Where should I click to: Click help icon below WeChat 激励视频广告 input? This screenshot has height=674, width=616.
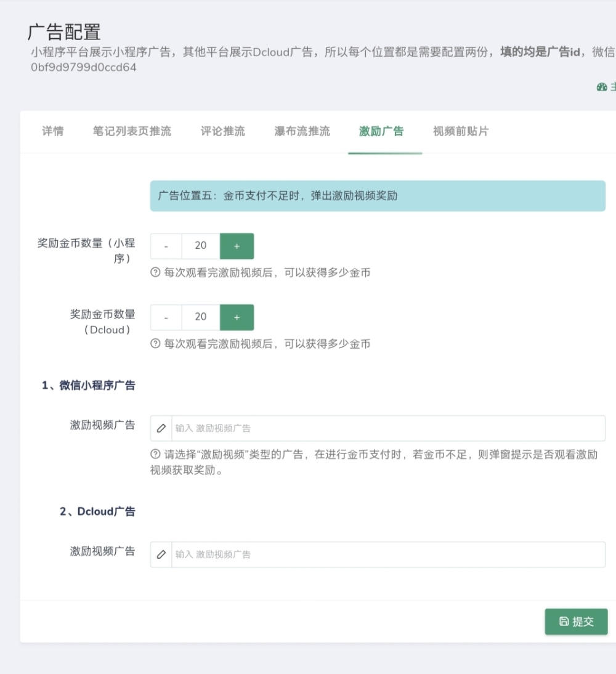pos(155,455)
